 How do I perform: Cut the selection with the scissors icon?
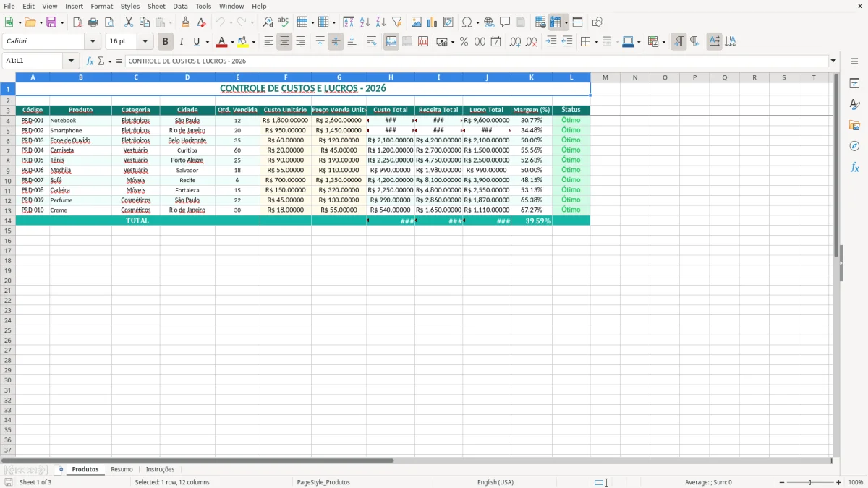click(129, 22)
